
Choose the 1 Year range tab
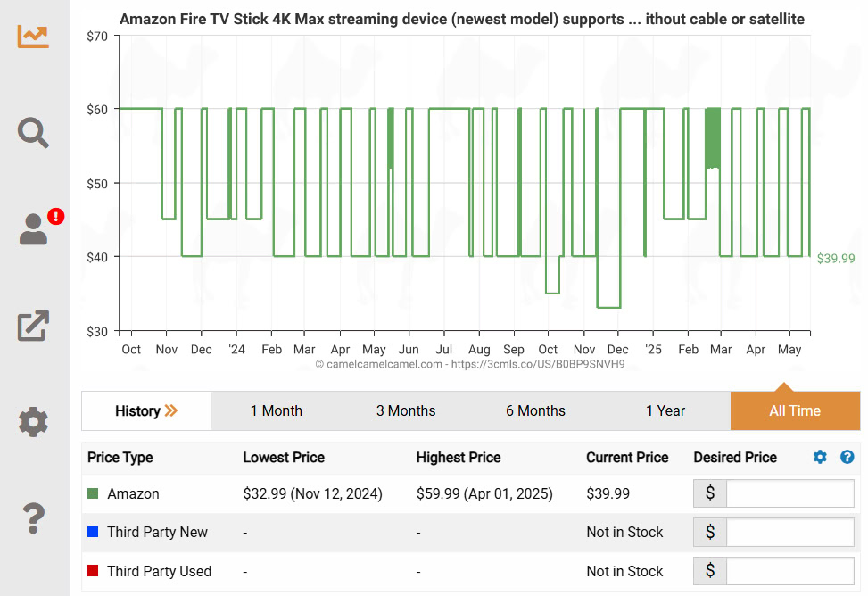[x=665, y=410]
